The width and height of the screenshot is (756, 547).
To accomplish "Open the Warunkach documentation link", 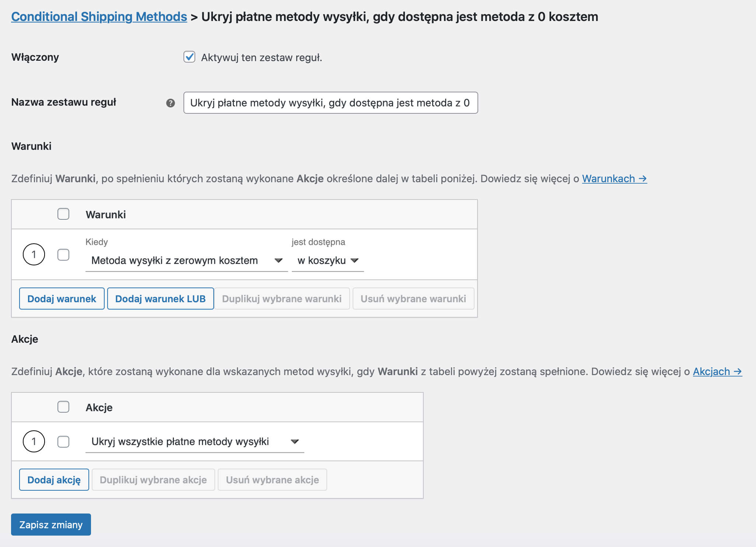I will pos(614,179).
